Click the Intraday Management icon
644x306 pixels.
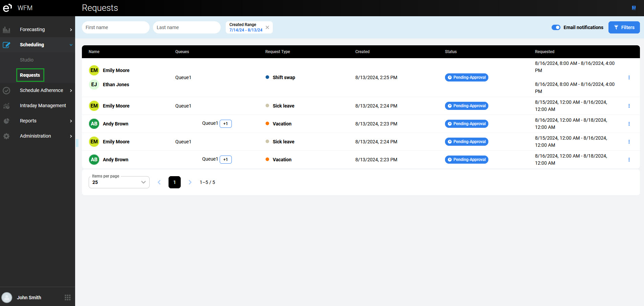6,106
